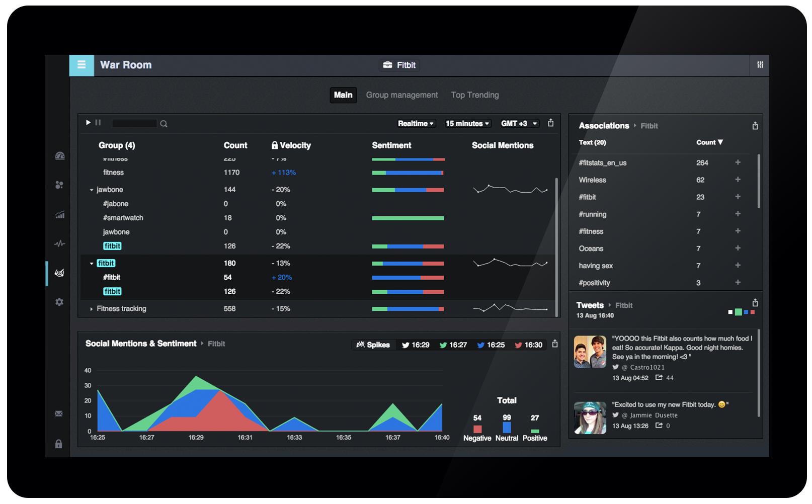Add #fitbit association with plus icon

click(738, 197)
